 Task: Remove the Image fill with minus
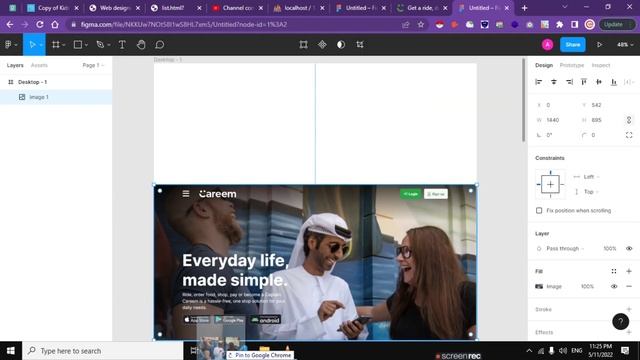pos(629,287)
